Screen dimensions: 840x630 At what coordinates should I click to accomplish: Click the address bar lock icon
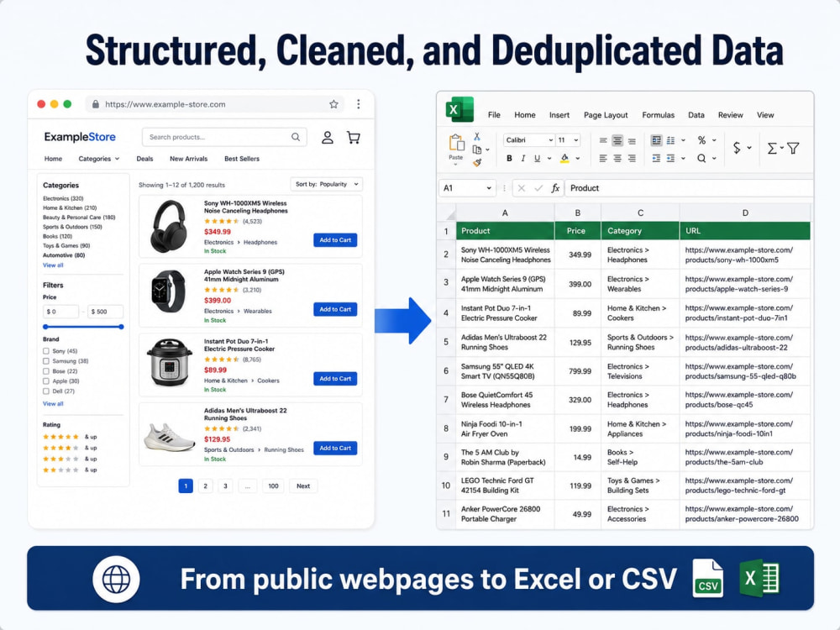[x=96, y=104]
